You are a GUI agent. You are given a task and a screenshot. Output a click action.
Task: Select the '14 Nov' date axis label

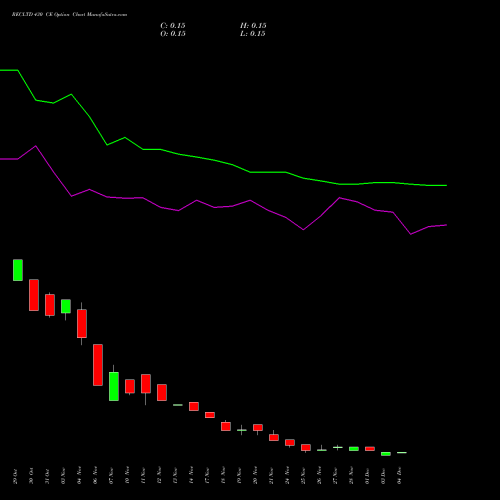pyautogui.click(x=191, y=476)
